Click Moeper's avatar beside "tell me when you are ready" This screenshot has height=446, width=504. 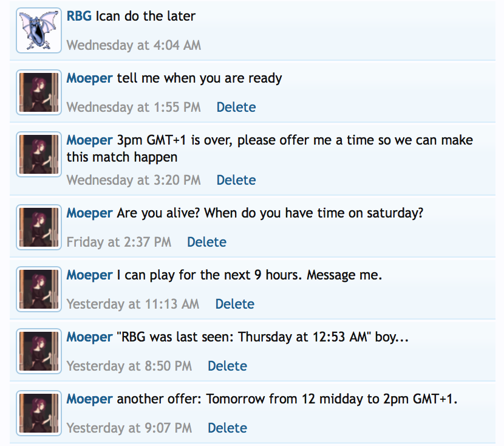(39, 92)
